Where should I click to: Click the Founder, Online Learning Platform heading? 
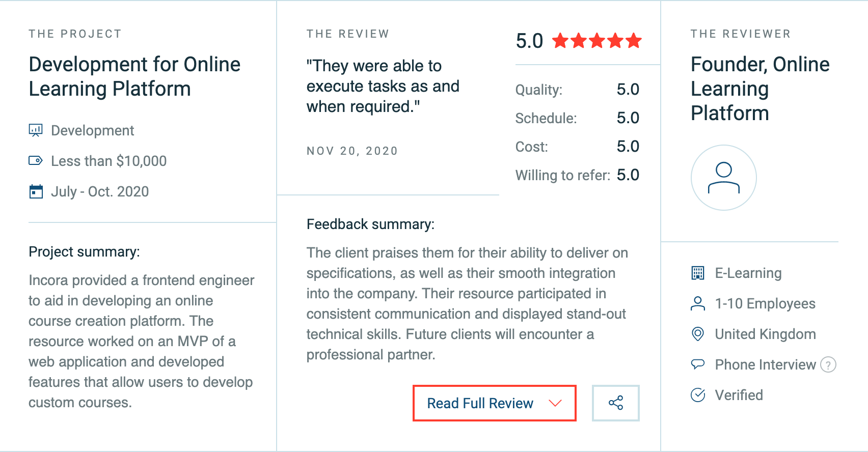tap(760, 89)
